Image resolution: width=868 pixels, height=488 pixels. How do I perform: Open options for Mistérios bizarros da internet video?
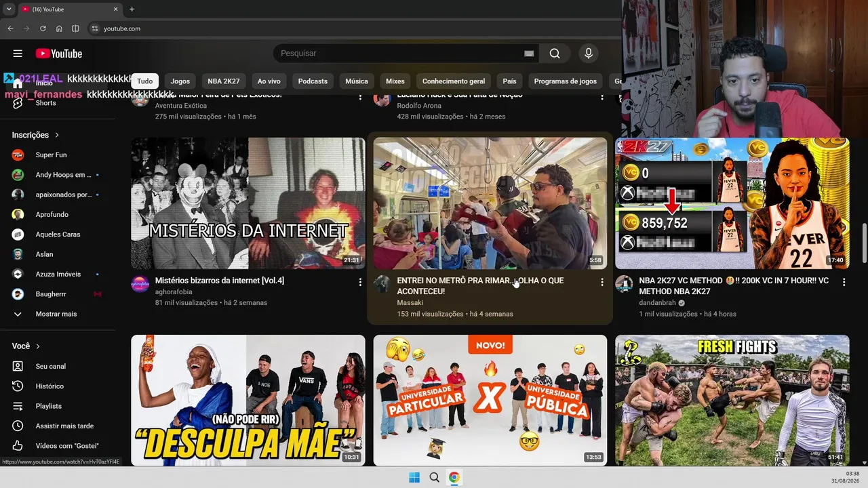click(x=360, y=282)
